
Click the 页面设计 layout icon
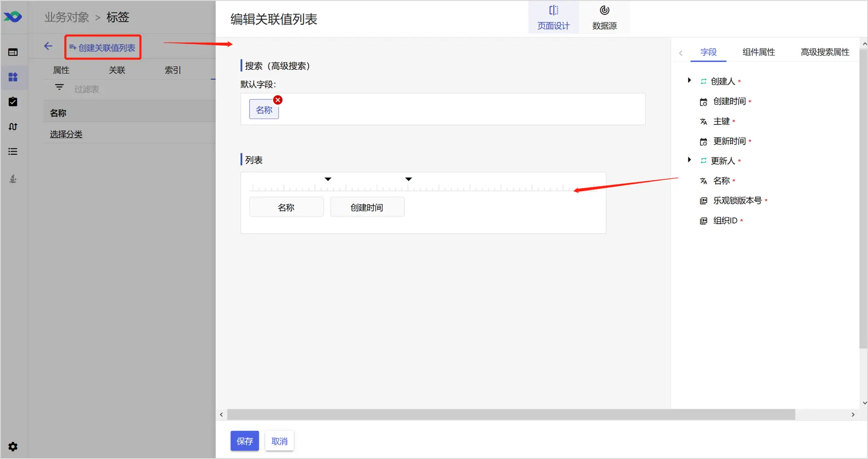(x=554, y=10)
